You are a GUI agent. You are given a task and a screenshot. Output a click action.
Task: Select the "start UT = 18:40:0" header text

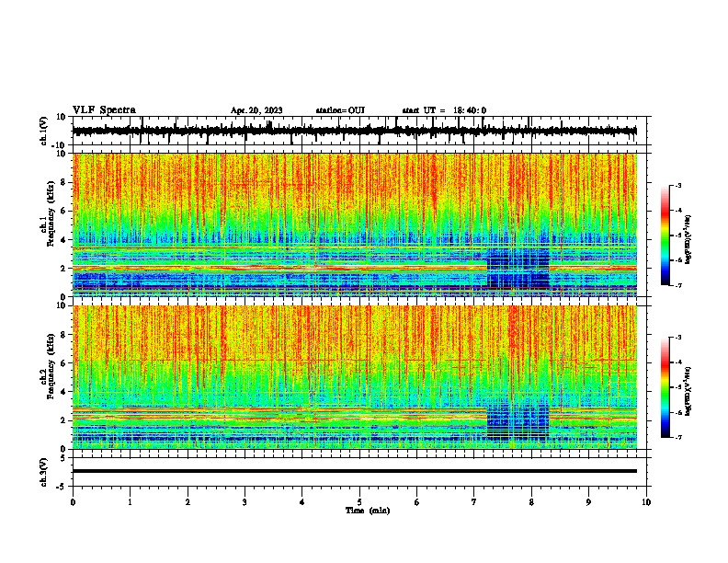[x=444, y=110]
